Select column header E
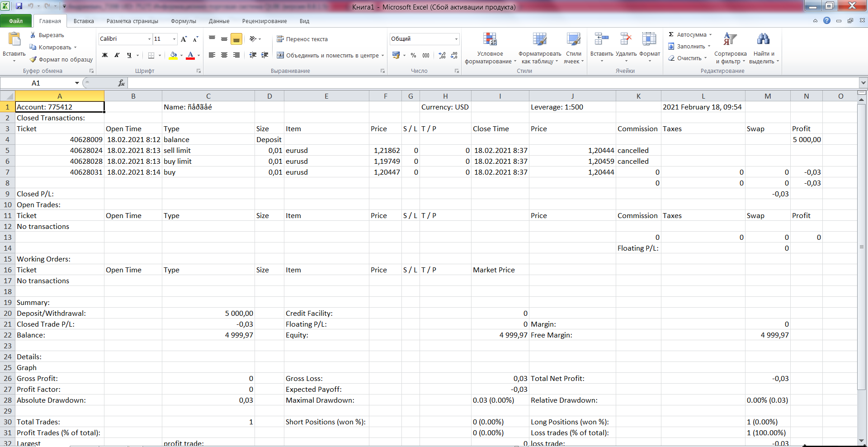The height and width of the screenshot is (447, 868). [326, 96]
